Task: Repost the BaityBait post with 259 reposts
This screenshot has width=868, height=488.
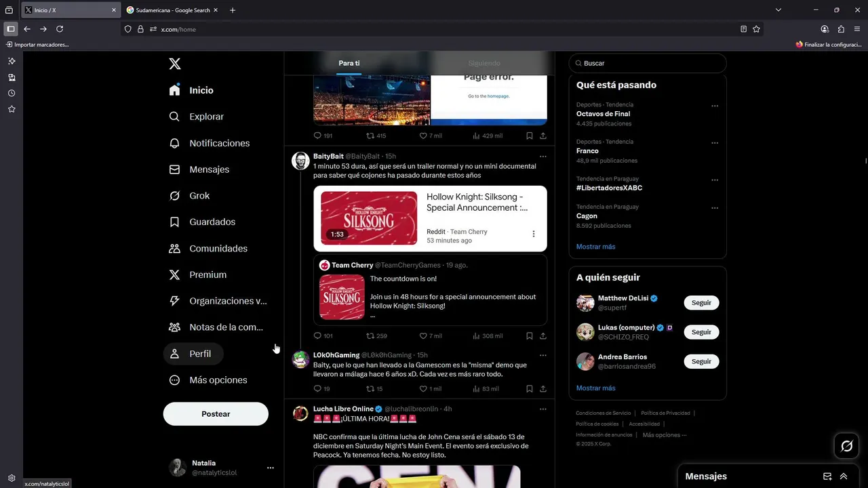Action: pos(376,335)
